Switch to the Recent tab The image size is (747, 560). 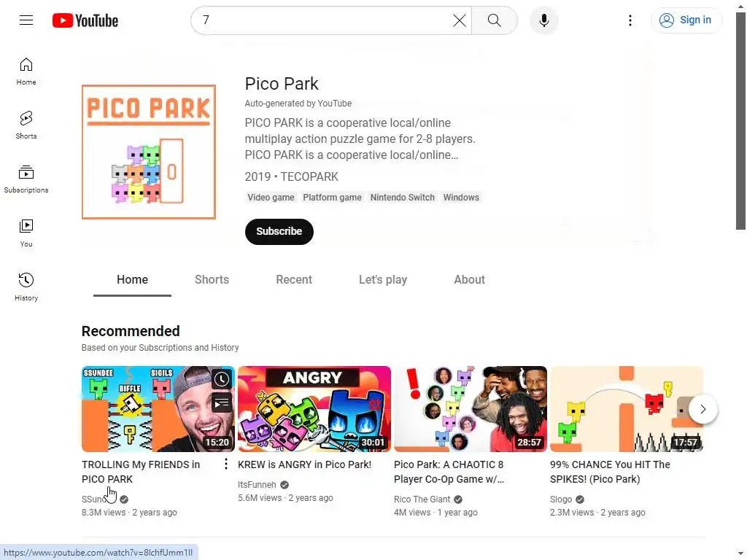pos(294,279)
